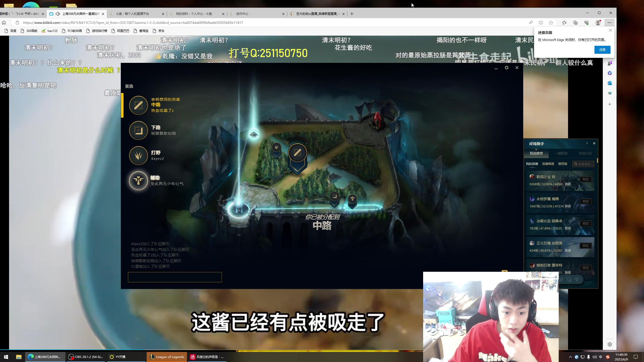Add app to Edge sidebar plus icon

(x=610, y=104)
